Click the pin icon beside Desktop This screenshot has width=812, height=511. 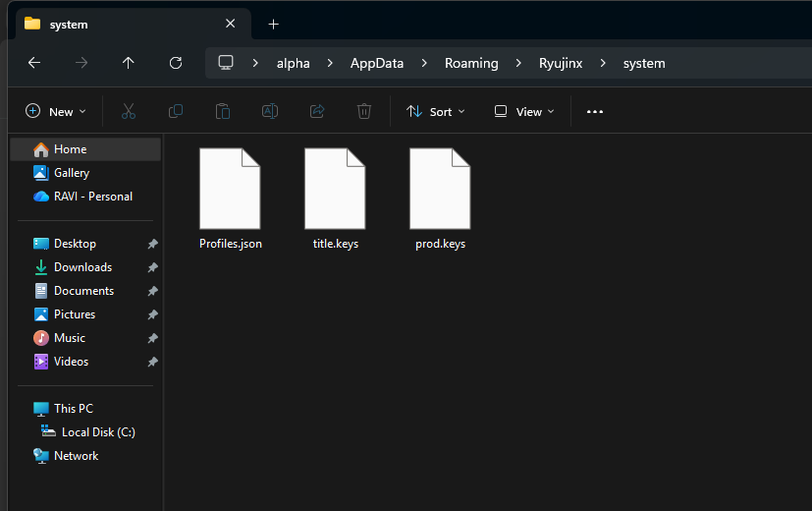153,244
